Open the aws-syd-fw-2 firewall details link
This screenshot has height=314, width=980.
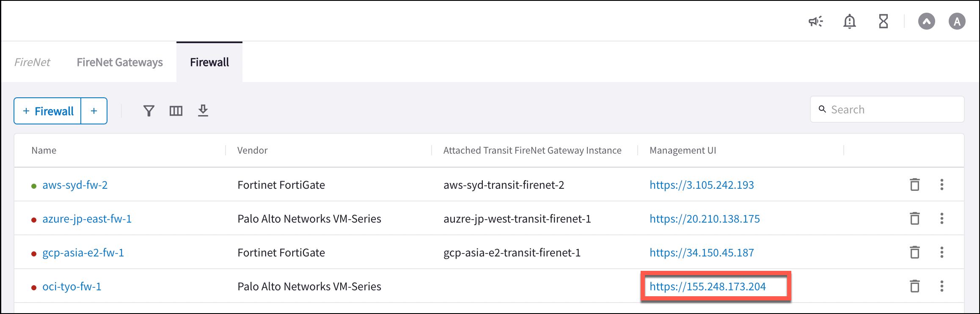75,185
